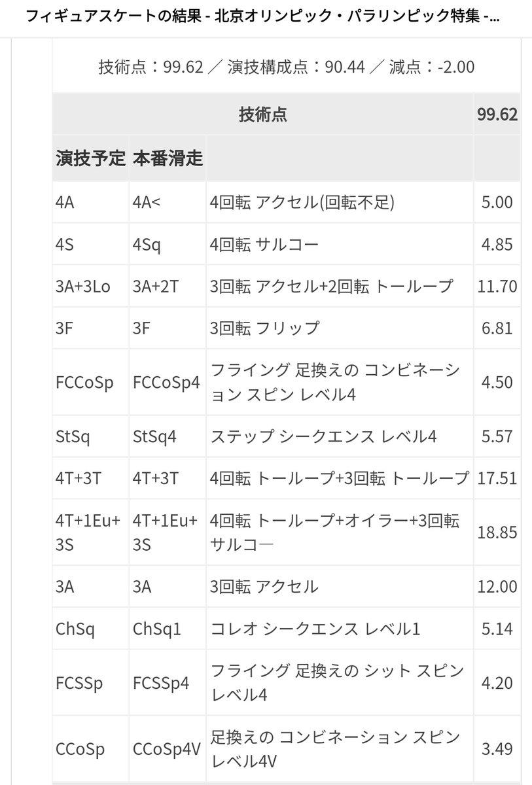
Task: Select the 3.49 score cell
Action: click(497, 749)
